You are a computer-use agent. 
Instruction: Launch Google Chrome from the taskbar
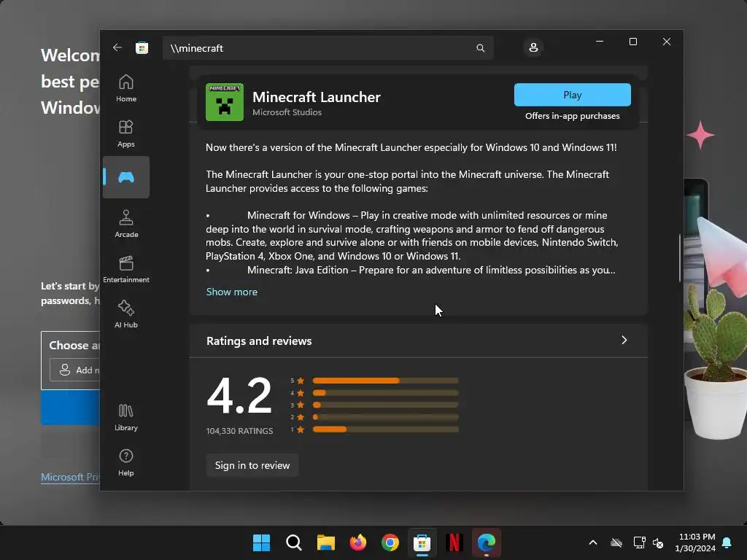390,542
